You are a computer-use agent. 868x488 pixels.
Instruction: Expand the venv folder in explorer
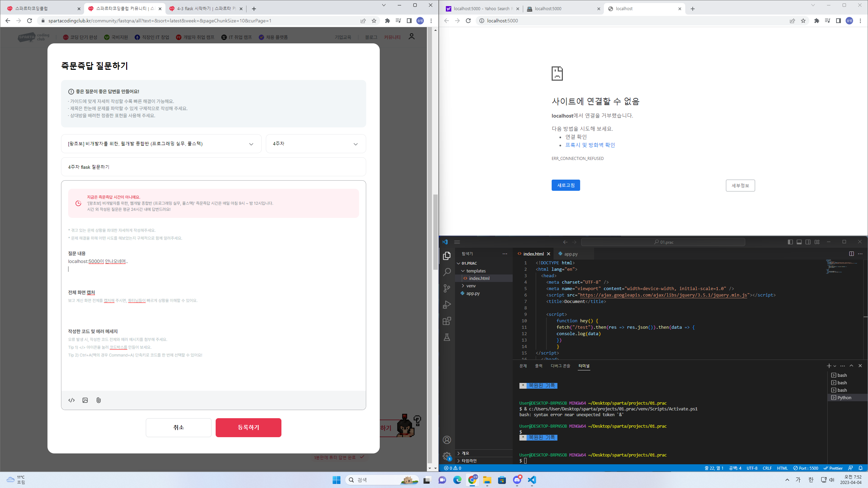[463, 286]
